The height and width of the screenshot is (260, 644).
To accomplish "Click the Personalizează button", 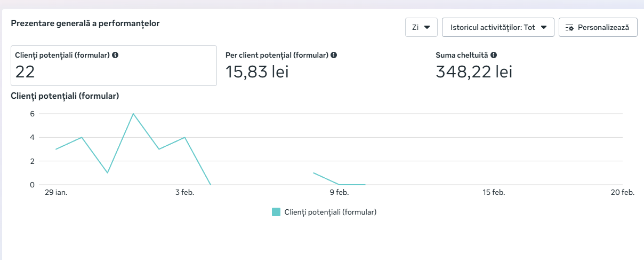I will click(x=598, y=27).
